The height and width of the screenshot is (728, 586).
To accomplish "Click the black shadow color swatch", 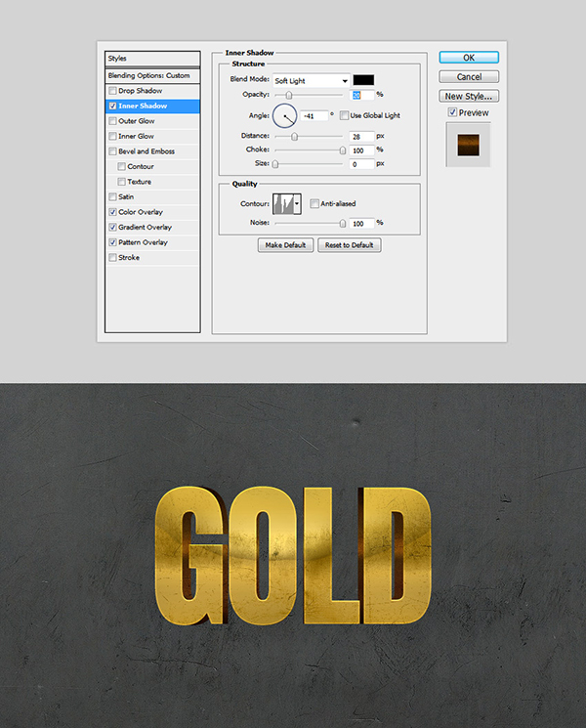I will pos(366,80).
